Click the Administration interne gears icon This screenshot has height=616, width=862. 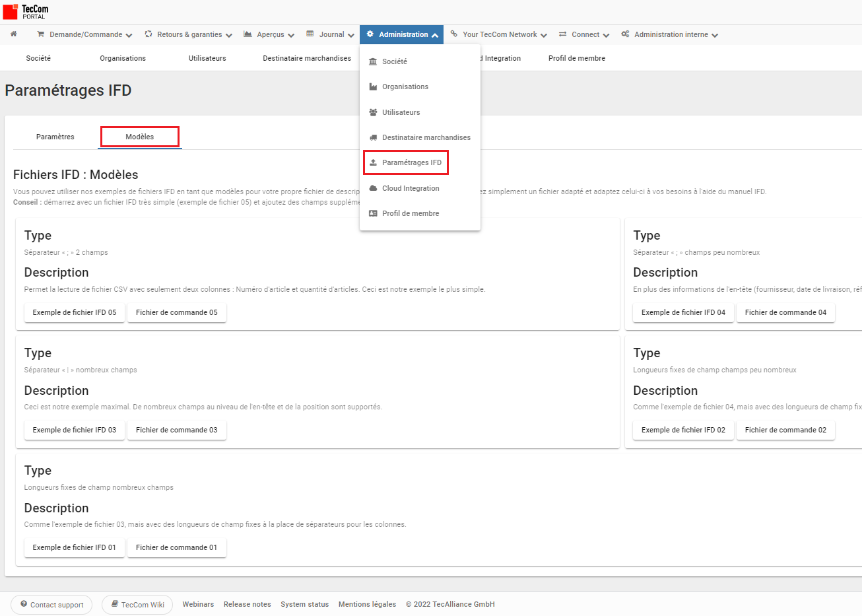tap(625, 34)
